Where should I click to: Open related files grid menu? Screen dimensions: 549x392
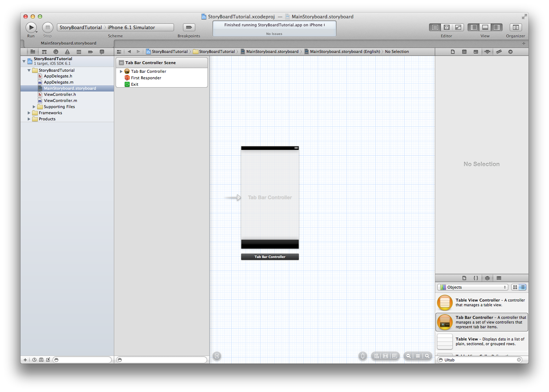tap(119, 52)
